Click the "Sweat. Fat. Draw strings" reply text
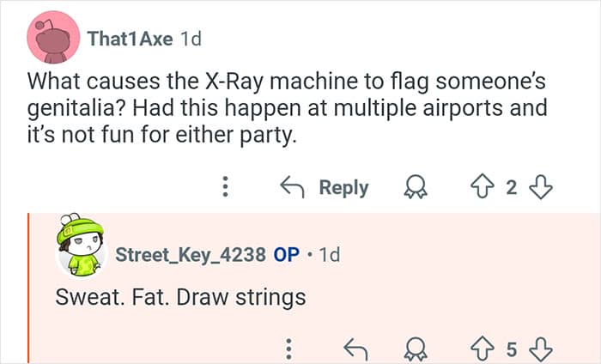Screen dimensions: 601x364 tap(180, 299)
